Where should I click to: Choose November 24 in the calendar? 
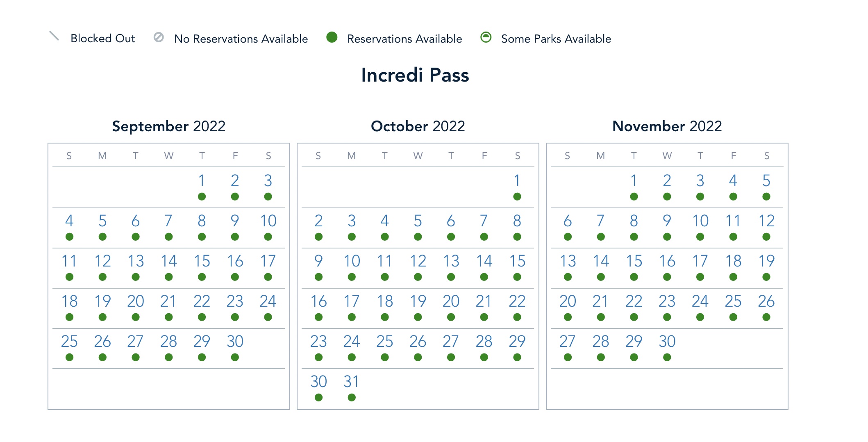point(700,301)
